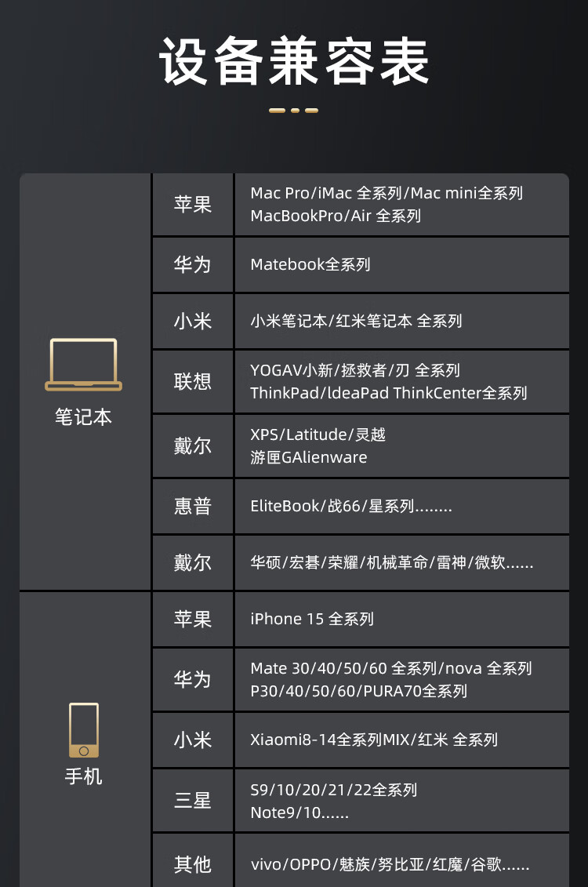Select the Xiaomi8-14全系列MIX/红米 entry
This screenshot has height=887, width=588.
[x=374, y=740]
